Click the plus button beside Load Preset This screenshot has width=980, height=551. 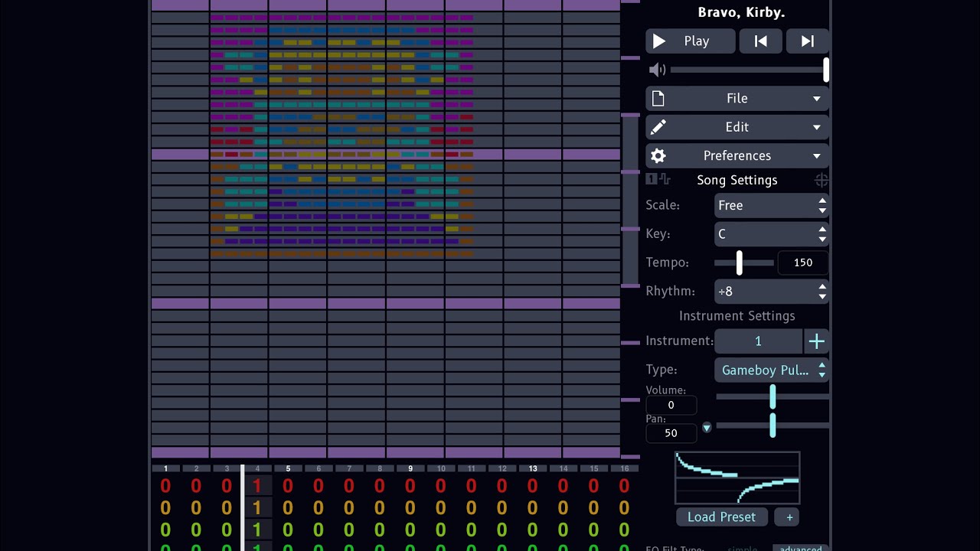point(789,517)
